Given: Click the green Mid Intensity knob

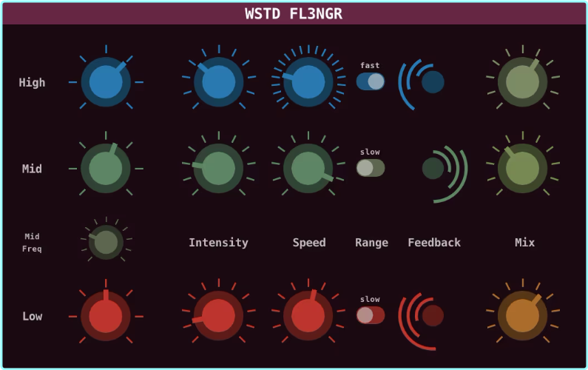Looking at the screenshot, I should (x=218, y=169).
